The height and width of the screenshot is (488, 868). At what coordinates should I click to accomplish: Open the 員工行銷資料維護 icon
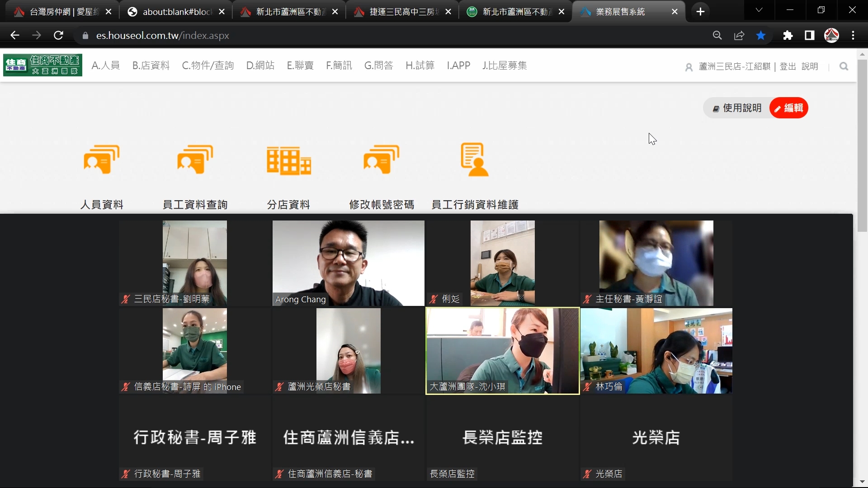tap(475, 160)
